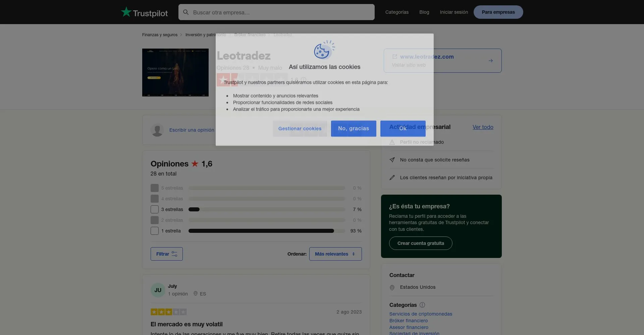
Task: Click '28 en total' text
Action: 163,174
